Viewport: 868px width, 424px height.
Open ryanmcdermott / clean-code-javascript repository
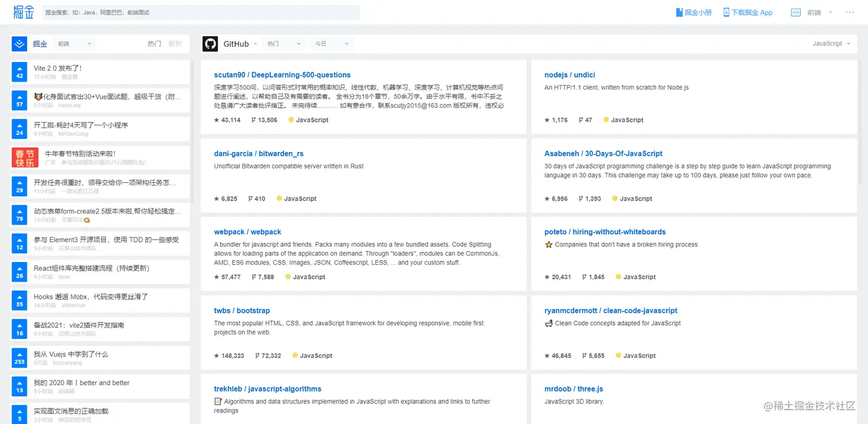click(611, 311)
